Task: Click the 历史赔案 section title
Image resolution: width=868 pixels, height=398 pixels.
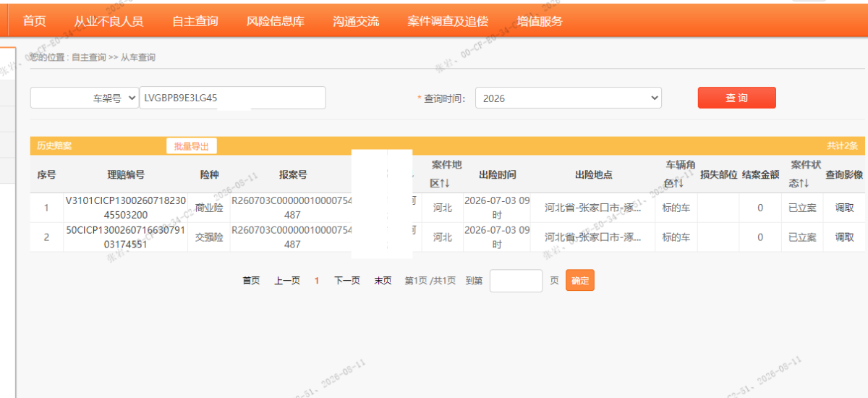Action: click(x=54, y=146)
